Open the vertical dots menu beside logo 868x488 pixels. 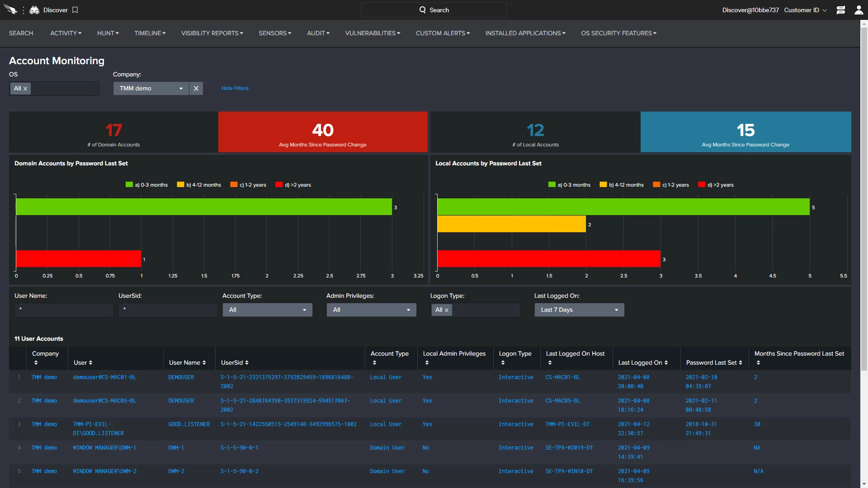point(24,10)
